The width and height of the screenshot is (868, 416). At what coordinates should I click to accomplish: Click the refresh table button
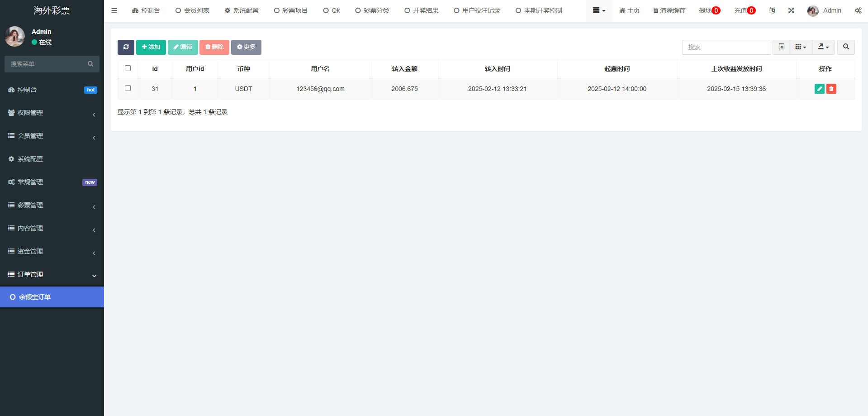coord(126,47)
